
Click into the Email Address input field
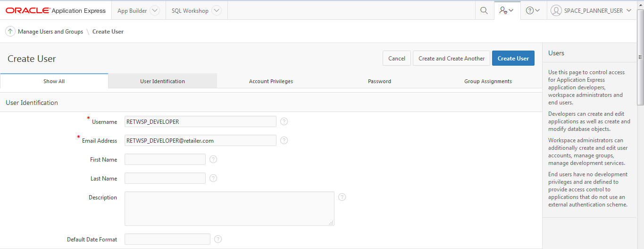pyautogui.click(x=201, y=140)
